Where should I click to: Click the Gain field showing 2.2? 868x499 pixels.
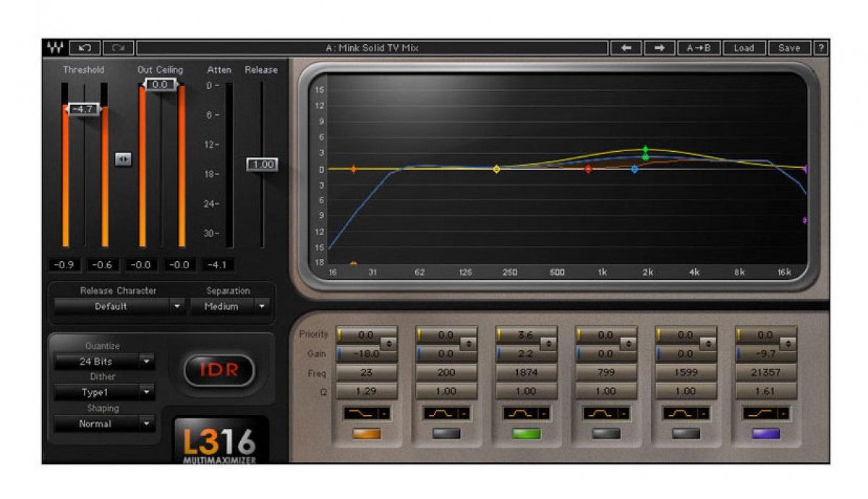[x=527, y=354]
